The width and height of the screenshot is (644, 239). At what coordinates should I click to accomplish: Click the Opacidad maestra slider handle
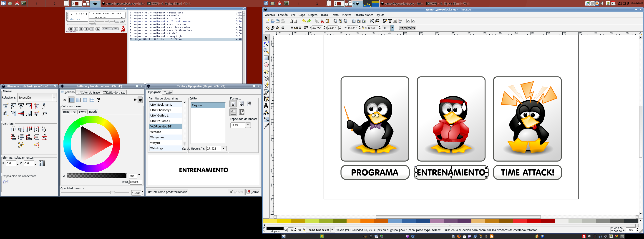tap(113, 193)
